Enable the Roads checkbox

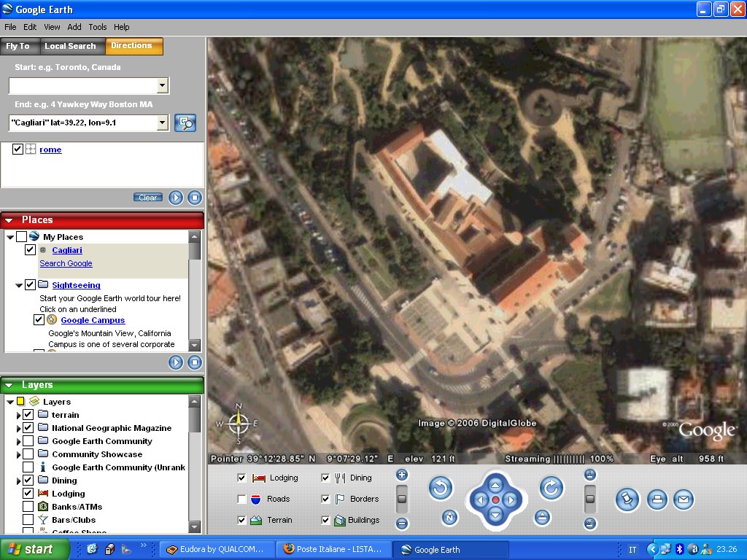tap(241, 499)
